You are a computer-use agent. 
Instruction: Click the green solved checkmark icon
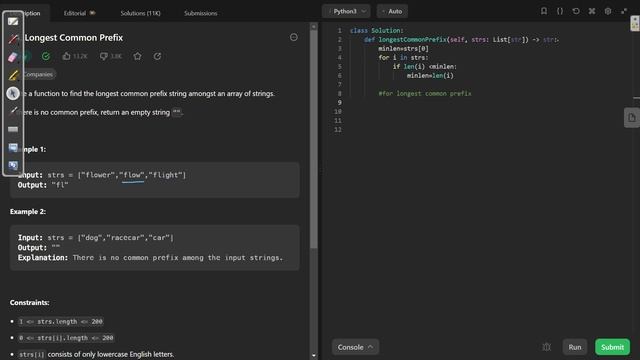(46, 56)
